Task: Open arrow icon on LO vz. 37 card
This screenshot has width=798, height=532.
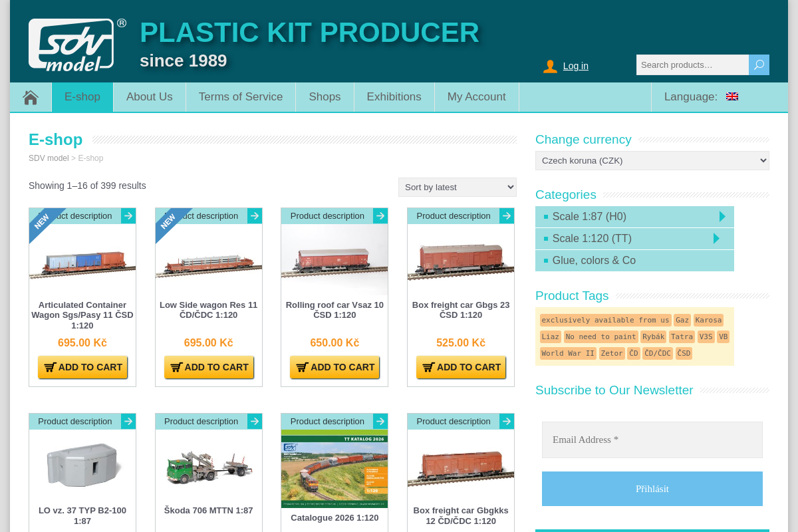Action: click(x=128, y=421)
